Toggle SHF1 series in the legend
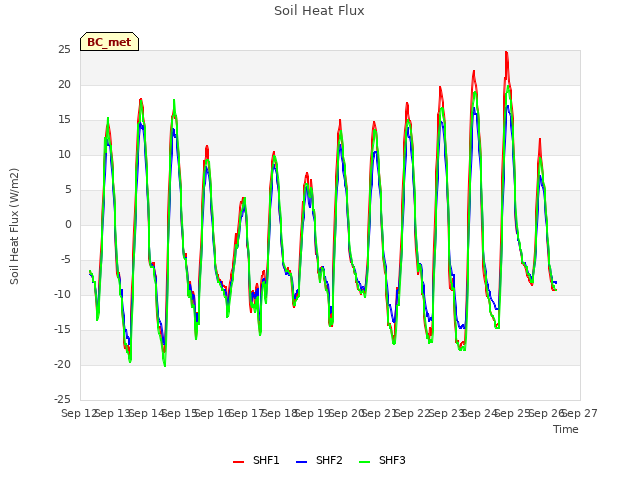This screenshot has height=480, width=640. pos(256,460)
